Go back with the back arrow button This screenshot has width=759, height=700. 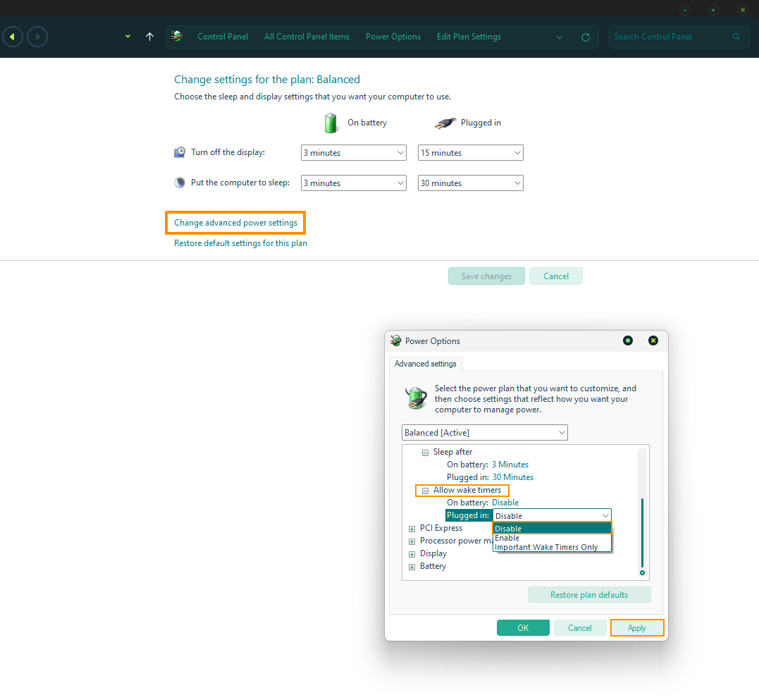(x=13, y=37)
